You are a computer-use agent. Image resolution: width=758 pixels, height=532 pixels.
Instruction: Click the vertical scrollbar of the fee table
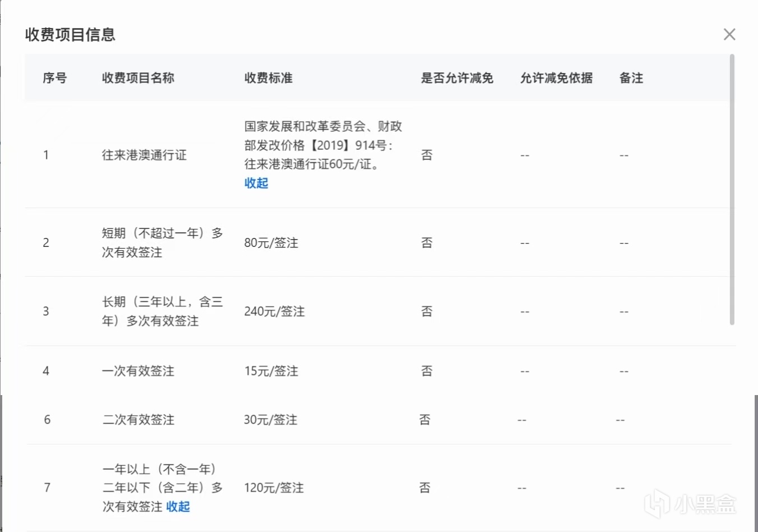tap(732, 190)
